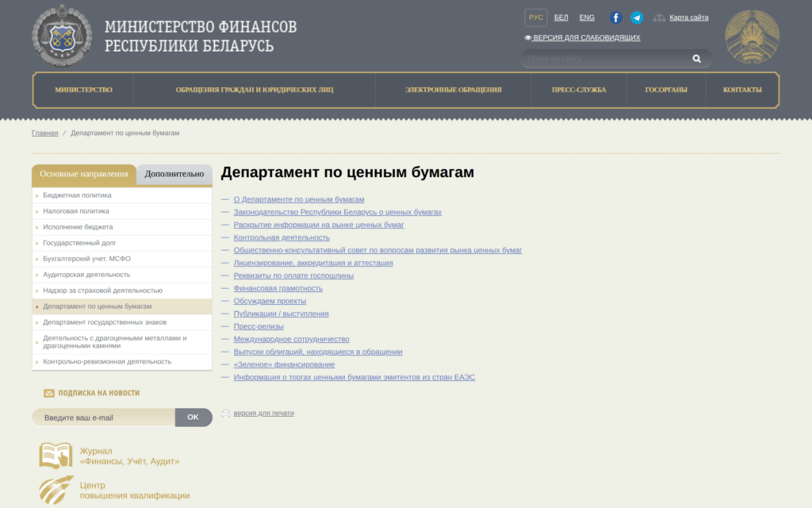This screenshot has height=508, width=812.
Task: Select Департамент по ценным бумагам sidebar item
Action: (122, 306)
